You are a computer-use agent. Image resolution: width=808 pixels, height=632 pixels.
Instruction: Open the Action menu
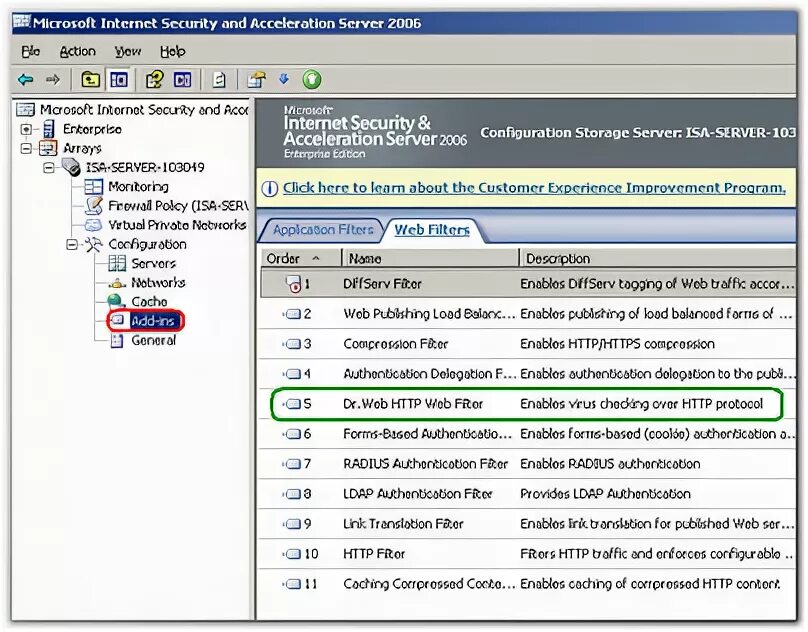coord(78,52)
